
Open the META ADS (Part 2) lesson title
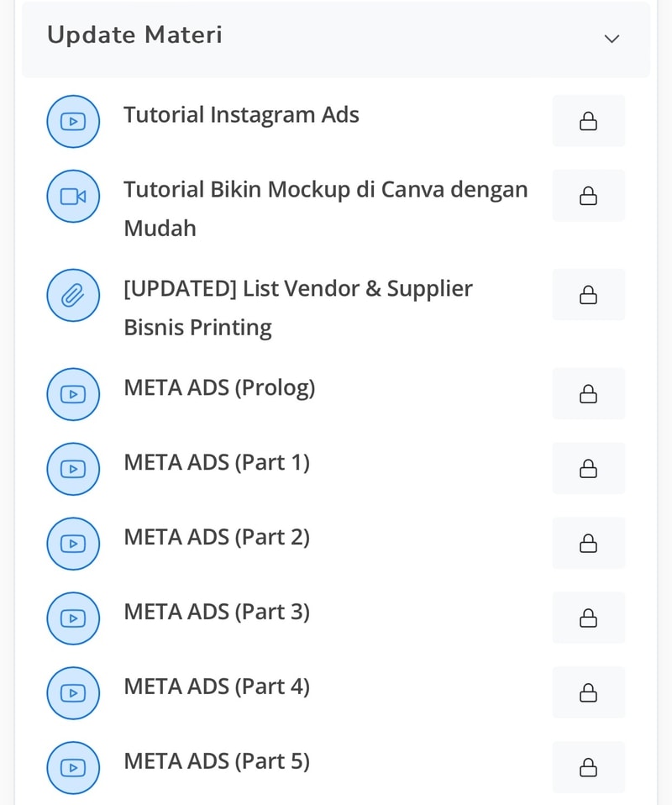[x=218, y=538]
